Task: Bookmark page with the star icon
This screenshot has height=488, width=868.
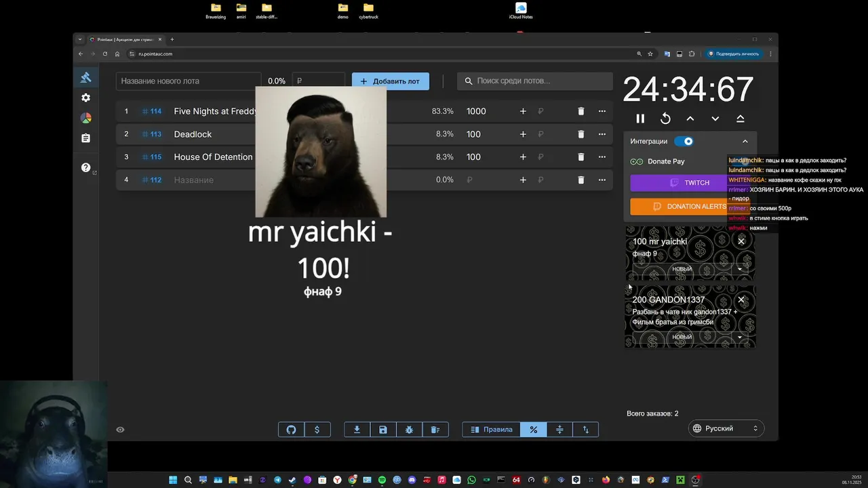Action: 650,54
